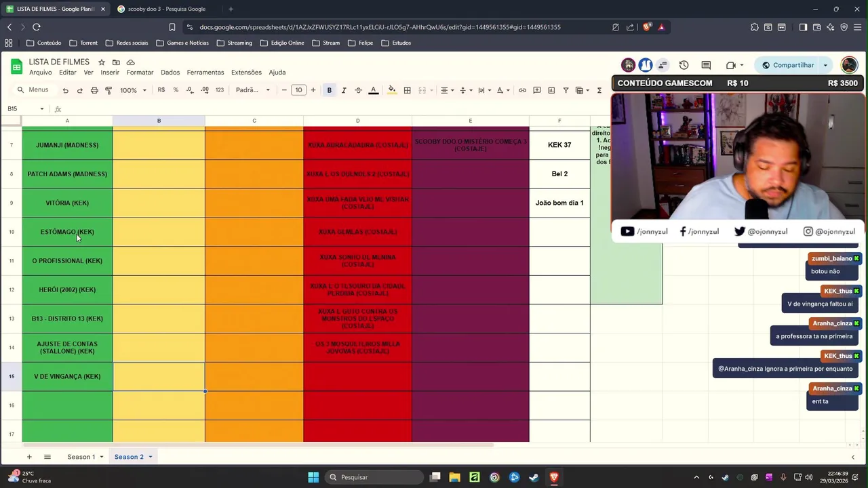Star the LISTA DE FILMES document
The height and width of the screenshot is (488, 868).
pyautogui.click(x=102, y=62)
